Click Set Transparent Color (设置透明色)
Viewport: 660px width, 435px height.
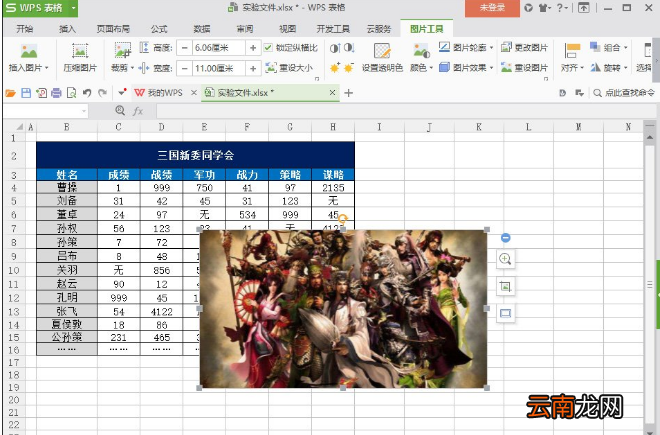coord(382,58)
